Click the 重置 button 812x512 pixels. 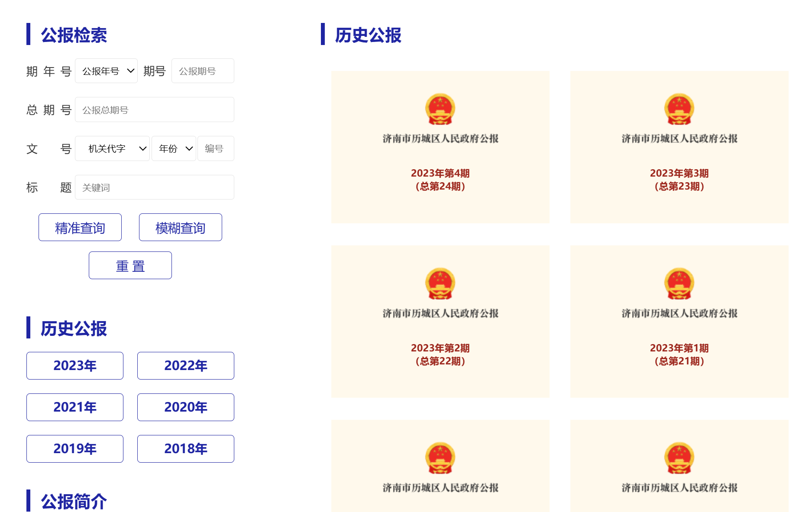click(x=130, y=265)
